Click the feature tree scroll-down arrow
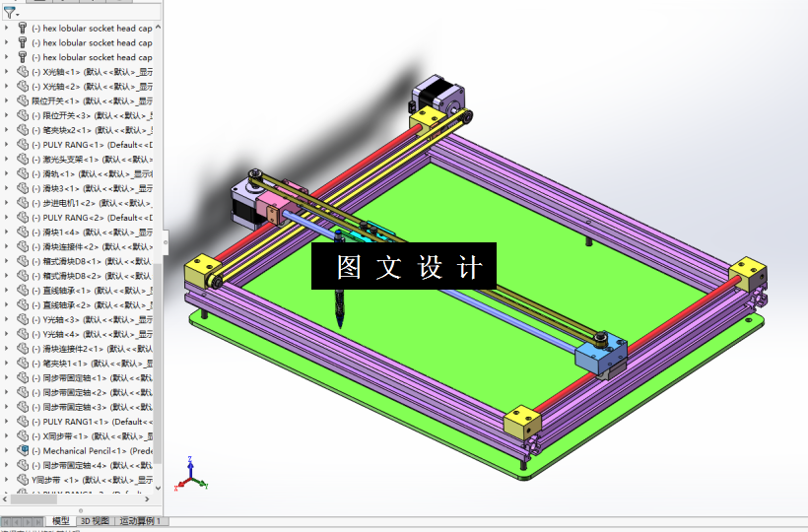Screen dimensions: 808x532 point(158,488)
